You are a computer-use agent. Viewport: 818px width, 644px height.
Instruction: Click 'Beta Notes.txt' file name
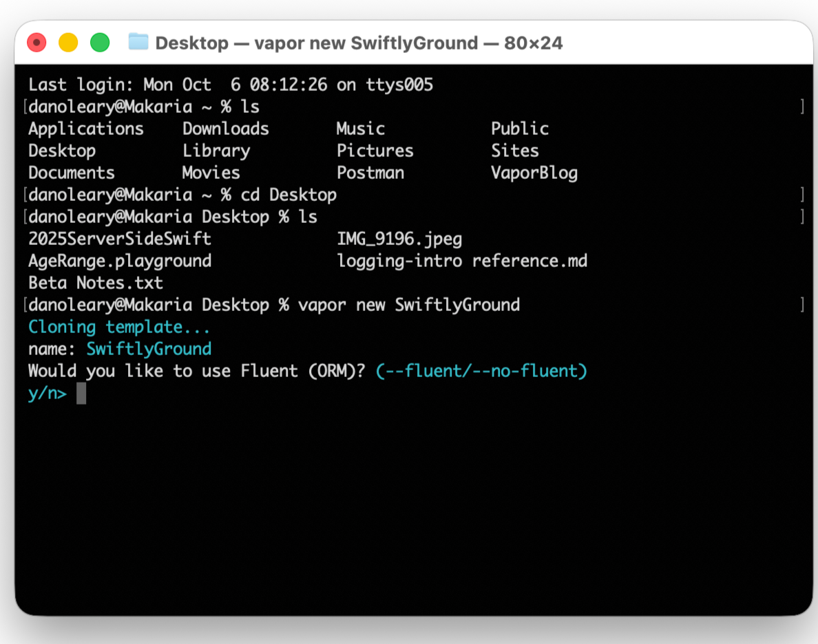pos(96,283)
